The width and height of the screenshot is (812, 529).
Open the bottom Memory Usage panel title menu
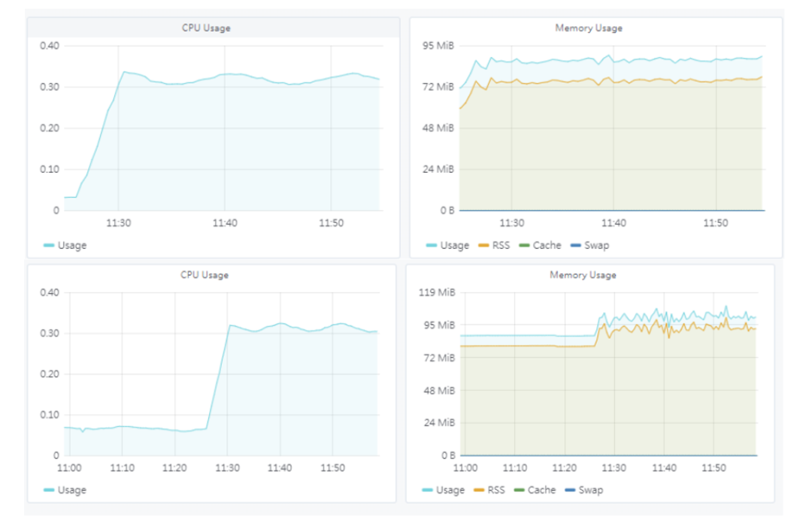pos(583,274)
